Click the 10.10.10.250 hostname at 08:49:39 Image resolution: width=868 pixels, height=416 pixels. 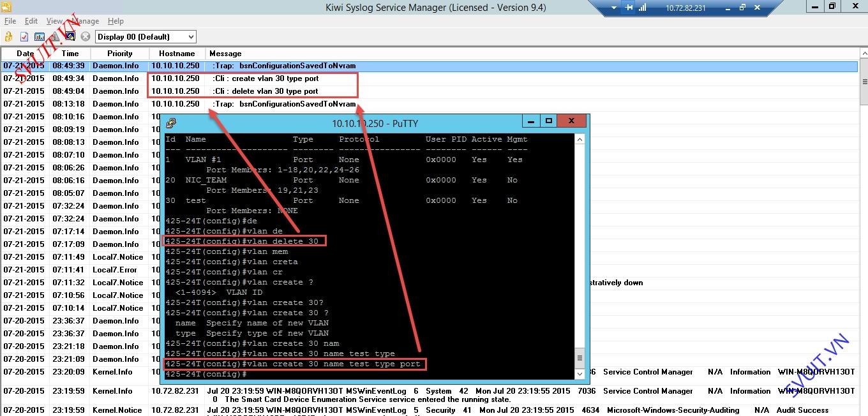click(175, 66)
